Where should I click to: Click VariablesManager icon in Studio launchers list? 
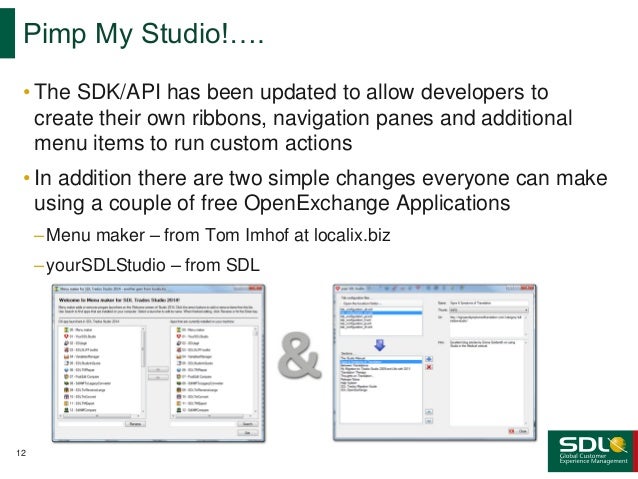coord(66,357)
